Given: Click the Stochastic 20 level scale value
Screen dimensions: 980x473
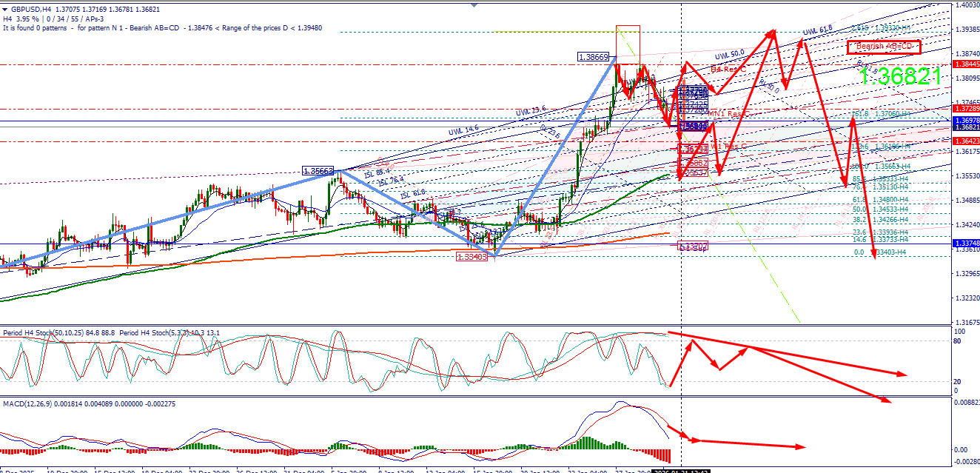Looking at the screenshot, I should click(x=957, y=382).
